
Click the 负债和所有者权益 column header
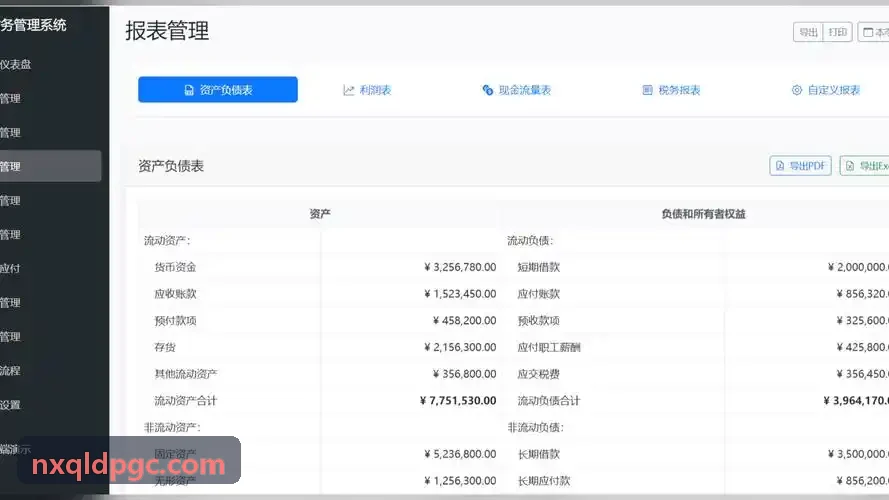pyautogui.click(x=704, y=214)
